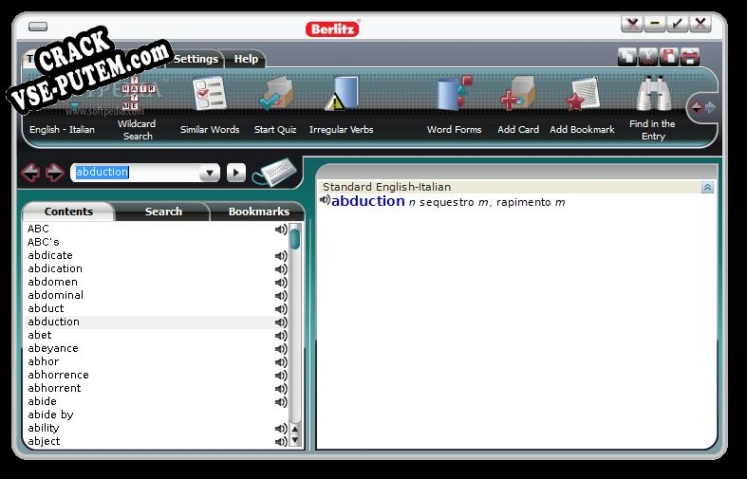Play pronunciation of abduction in entry pane

(x=325, y=201)
